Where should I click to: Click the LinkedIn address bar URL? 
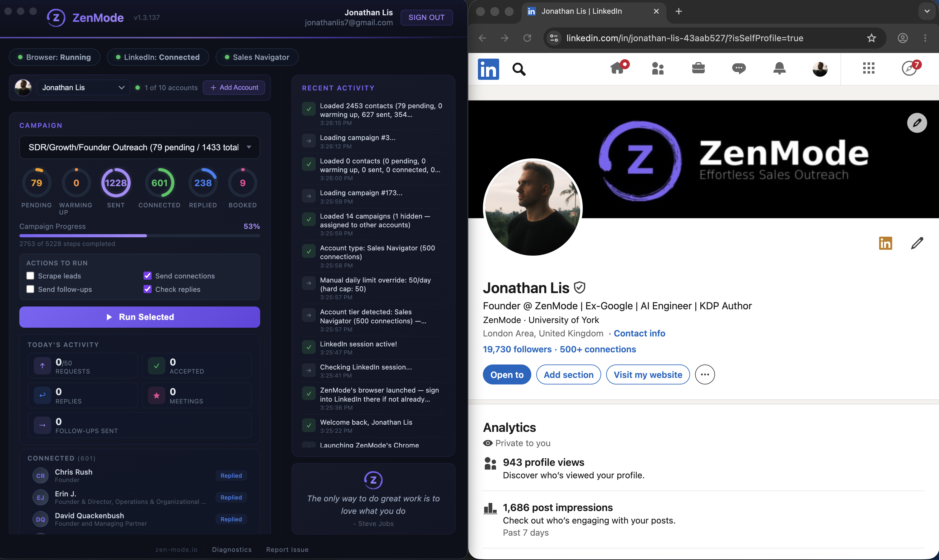tap(684, 38)
